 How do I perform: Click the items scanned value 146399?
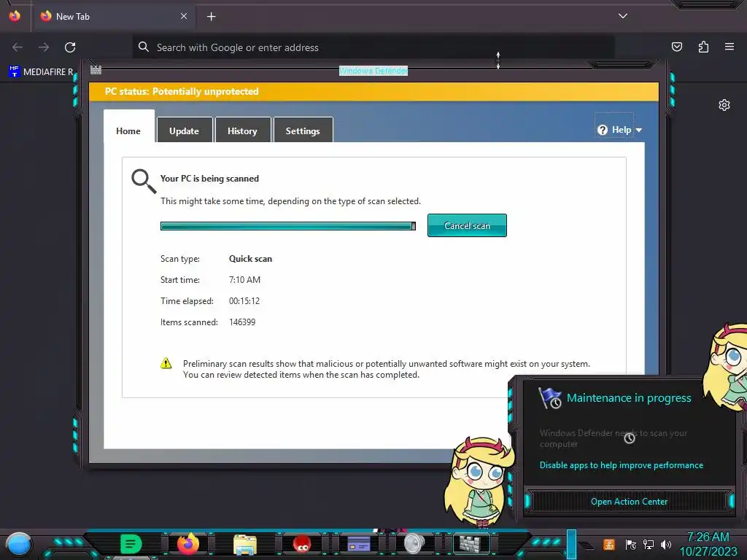pos(242,322)
